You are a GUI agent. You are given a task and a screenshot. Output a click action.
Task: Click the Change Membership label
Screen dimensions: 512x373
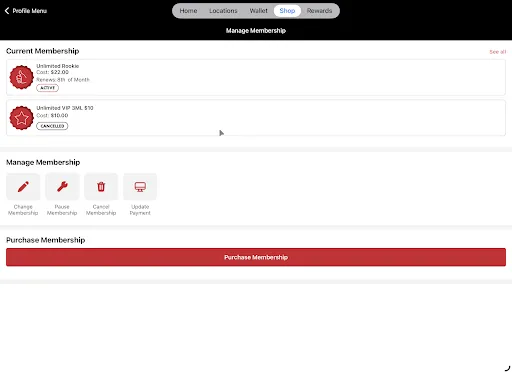(23, 210)
